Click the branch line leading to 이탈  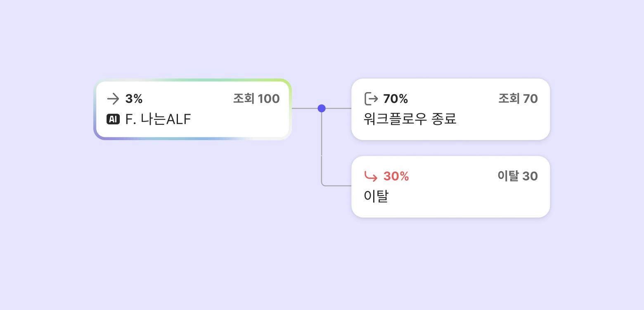pyautogui.click(x=322, y=165)
